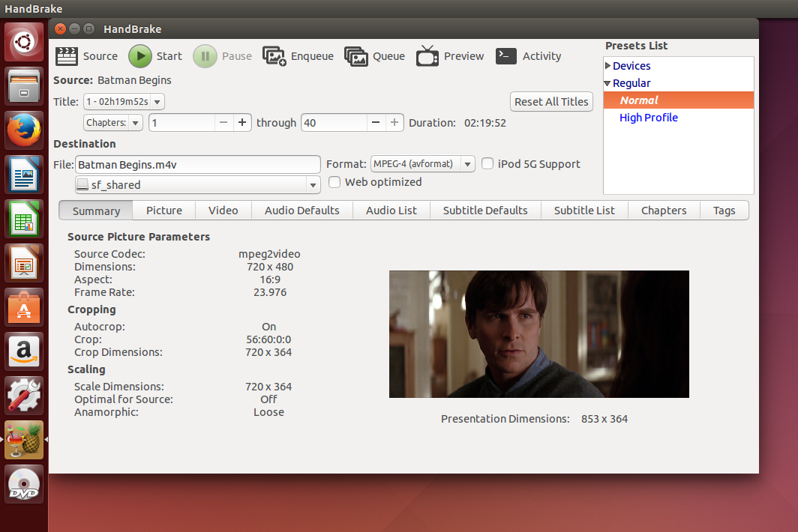
Task: Collapse the Regular preset group
Action: point(608,83)
